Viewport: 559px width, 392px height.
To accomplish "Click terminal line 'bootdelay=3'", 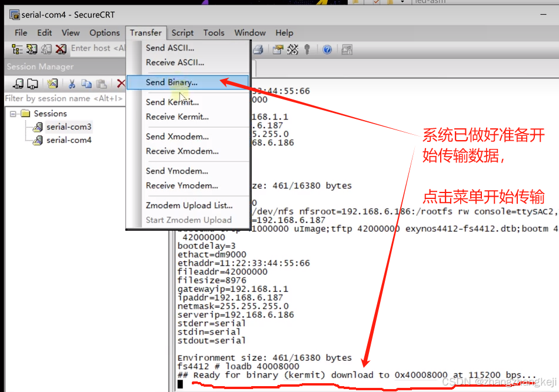I will coord(207,246).
